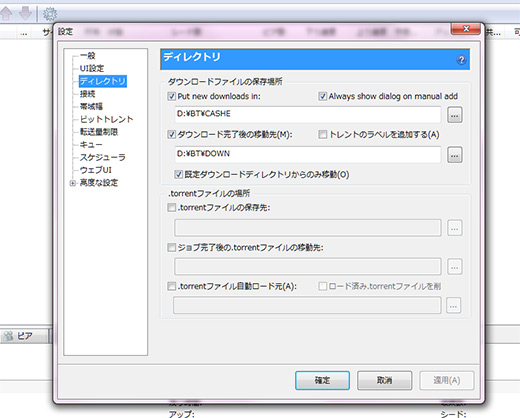Select 接続 in the settings tree

87,94
